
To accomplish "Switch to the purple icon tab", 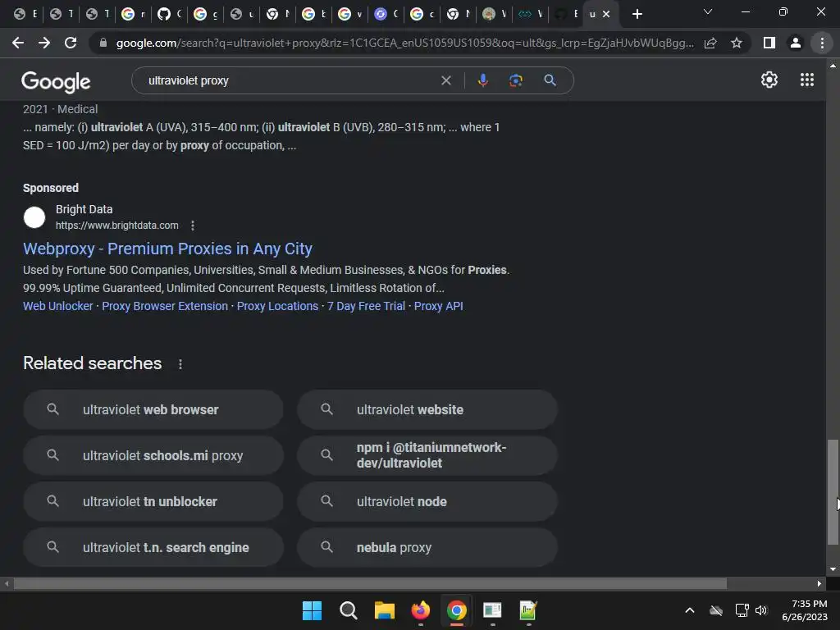I will (x=381, y=15).
